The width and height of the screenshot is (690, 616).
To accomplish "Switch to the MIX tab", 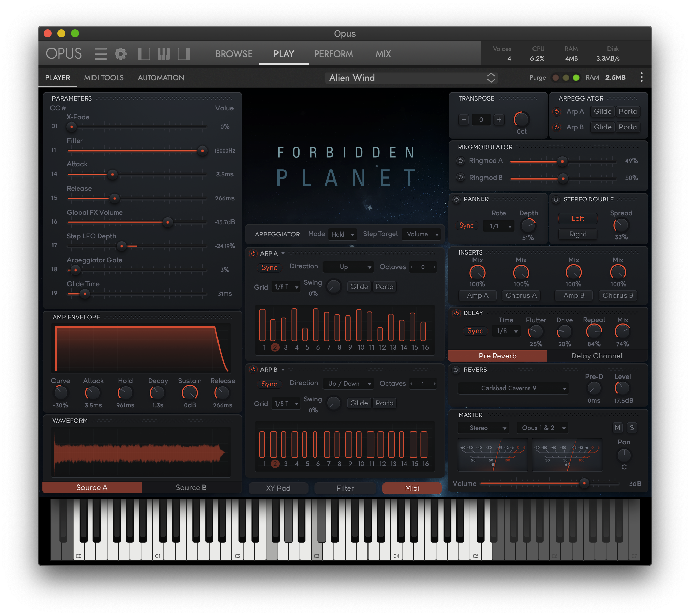I will click(x=383, y=54).
